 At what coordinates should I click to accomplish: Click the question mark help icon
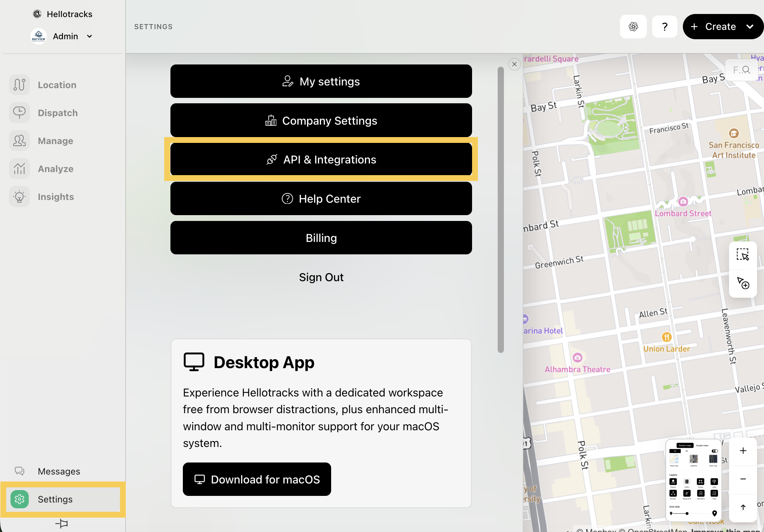tap(665, 26)
